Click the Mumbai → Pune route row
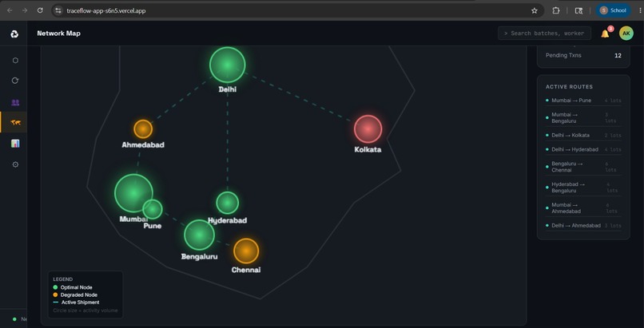The height and width of the screenshot is (328, 644). tap(583, 101)
